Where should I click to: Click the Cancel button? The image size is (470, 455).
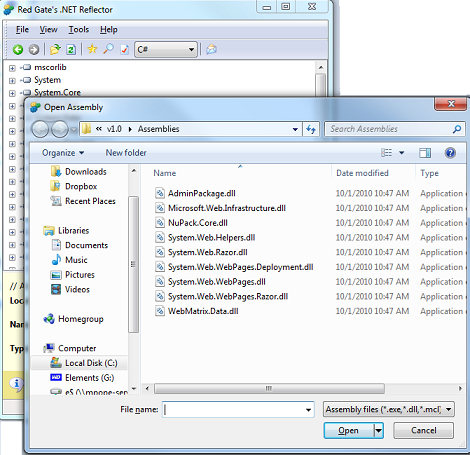point(423,431)
